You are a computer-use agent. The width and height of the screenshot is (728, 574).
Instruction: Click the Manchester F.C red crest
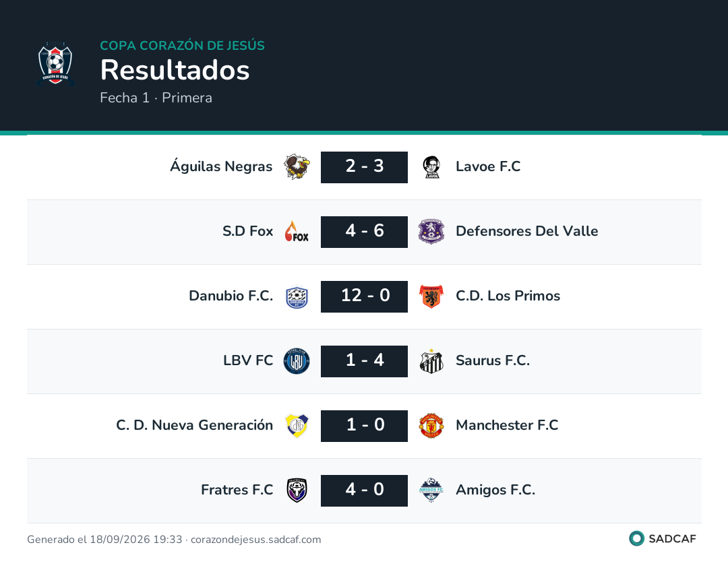point(431,426)
